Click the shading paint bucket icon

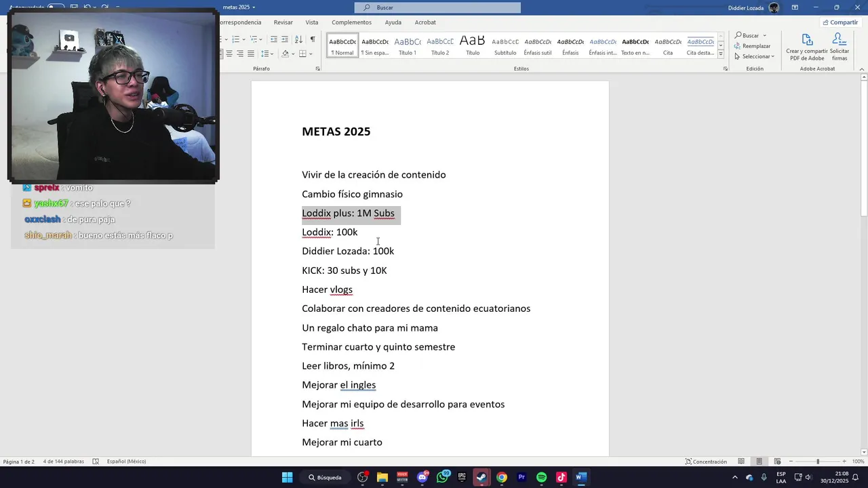(x=285, y=54)
